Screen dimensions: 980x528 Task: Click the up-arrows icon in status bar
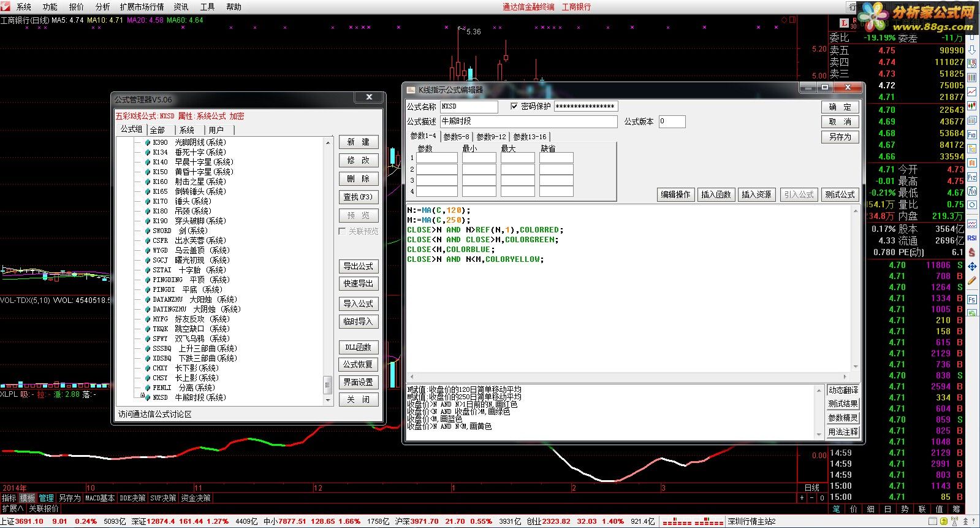point(964,521)
